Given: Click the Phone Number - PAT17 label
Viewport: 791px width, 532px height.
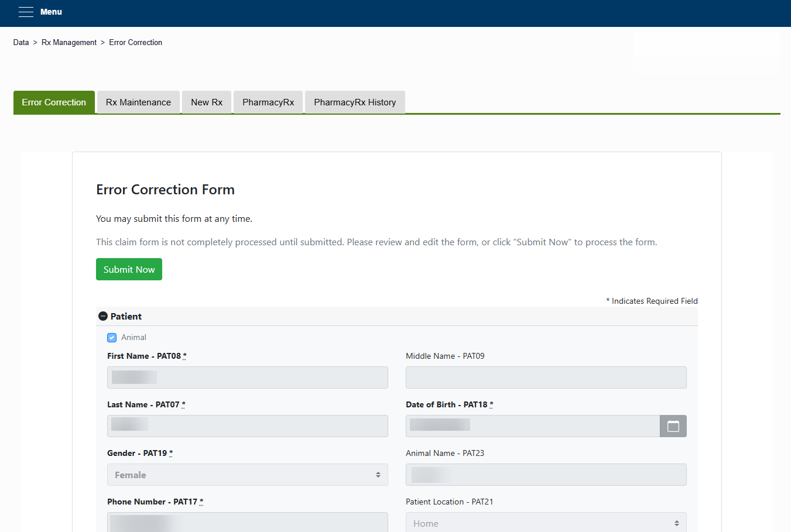Looking at the screenshot, I should [x=155, y=502].
